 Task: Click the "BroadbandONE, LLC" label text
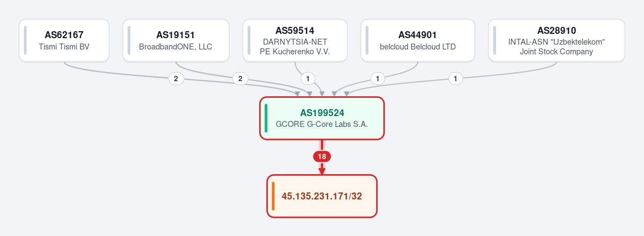pos(176,46)
